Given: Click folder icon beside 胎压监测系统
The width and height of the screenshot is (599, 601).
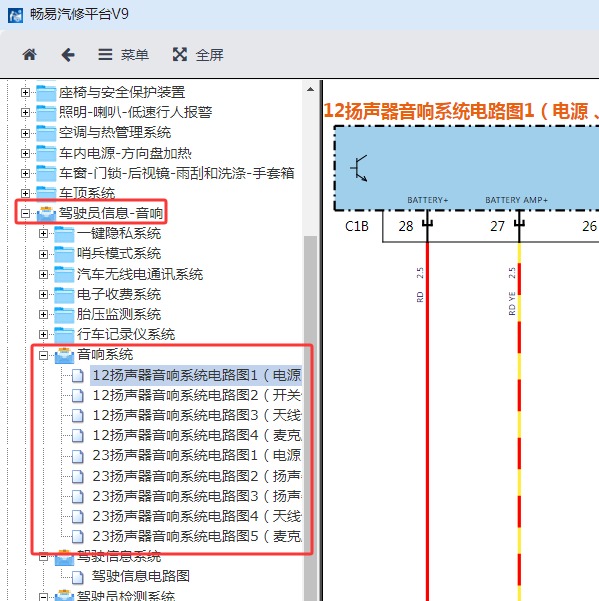Looking at the screenshot, I should [x=64, y=315].
